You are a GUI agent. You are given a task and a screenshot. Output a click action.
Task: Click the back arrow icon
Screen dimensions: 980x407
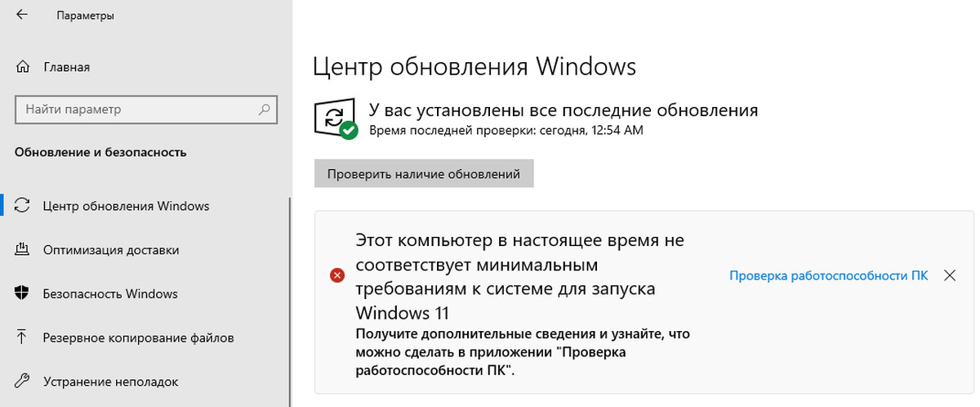(22, 15)
